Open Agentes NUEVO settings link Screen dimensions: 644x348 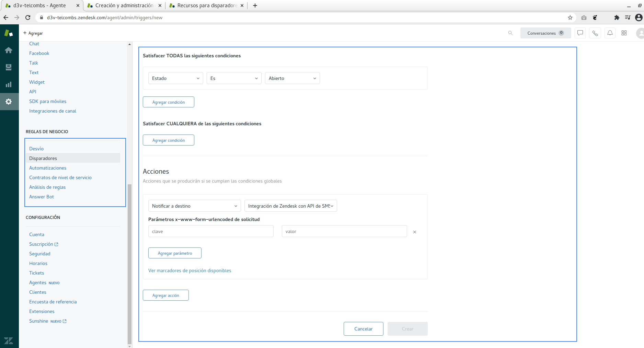[44, 282]
